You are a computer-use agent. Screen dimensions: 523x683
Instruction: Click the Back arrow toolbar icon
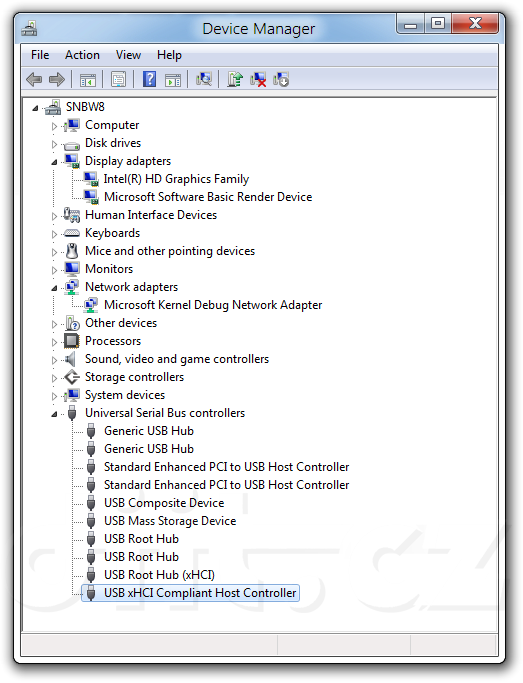tap(34, 80)
